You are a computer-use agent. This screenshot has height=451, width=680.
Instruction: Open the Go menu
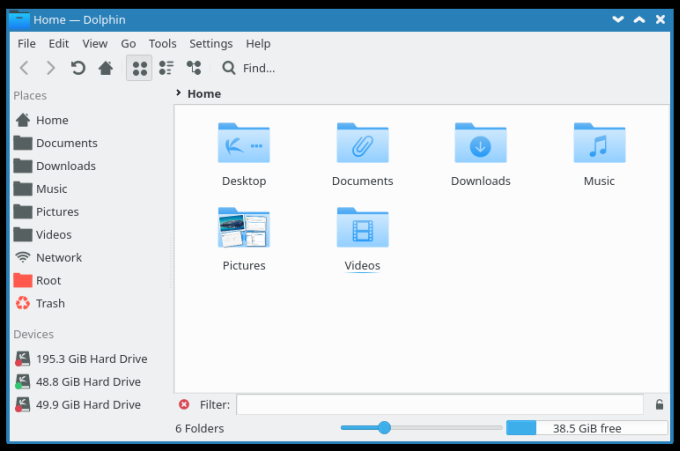point(128,44)
